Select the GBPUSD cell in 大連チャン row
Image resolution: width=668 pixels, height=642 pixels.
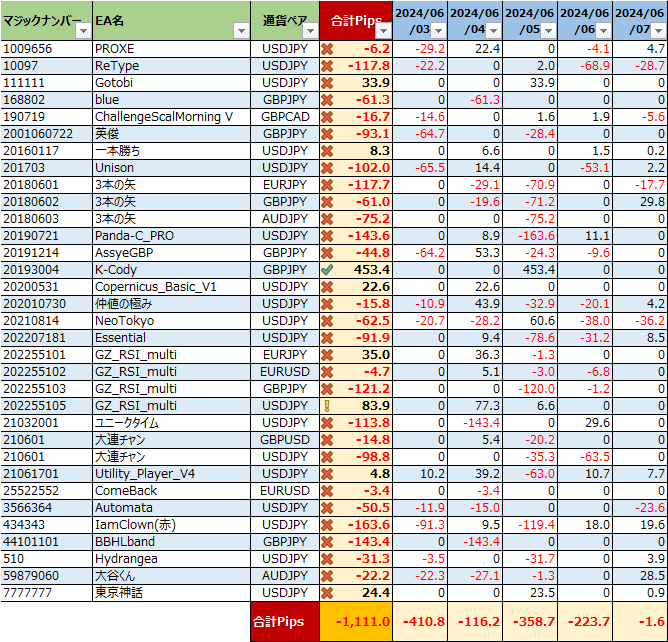tap(285, 440)
